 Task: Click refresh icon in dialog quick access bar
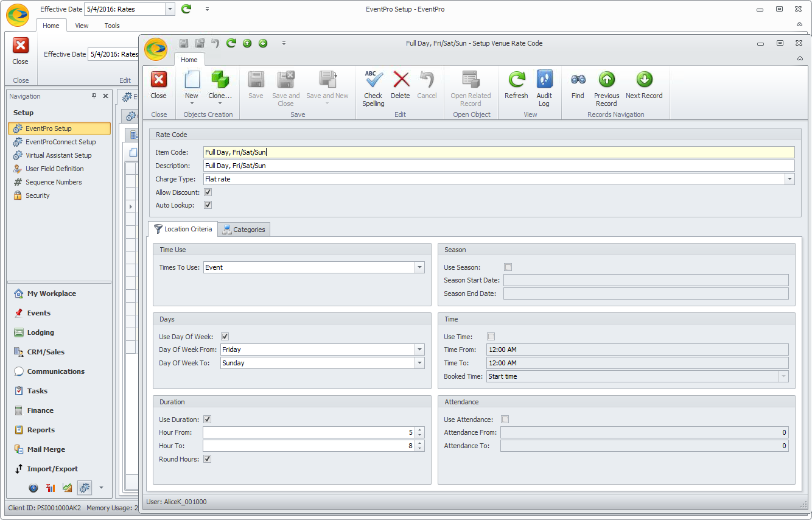pos(231,43)
